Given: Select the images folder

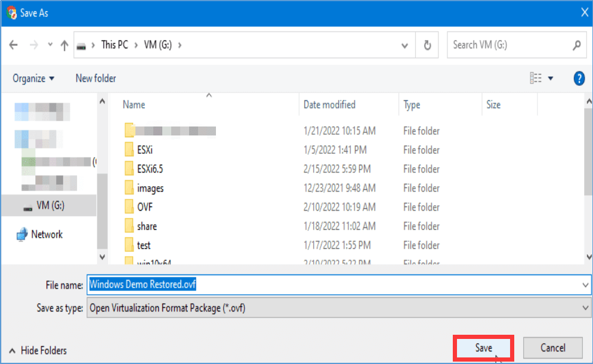Looking at the screenshot, I should point(150,188).
